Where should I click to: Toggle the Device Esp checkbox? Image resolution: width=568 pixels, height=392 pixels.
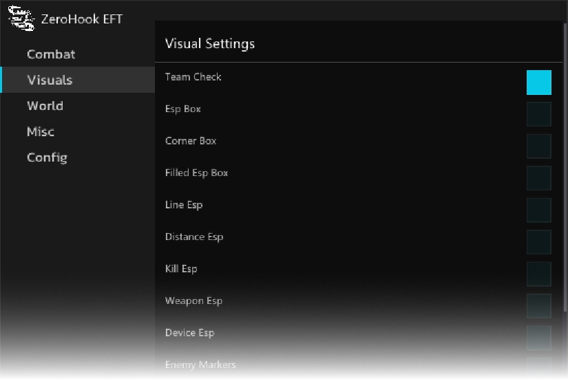click(x=538, y=338)
